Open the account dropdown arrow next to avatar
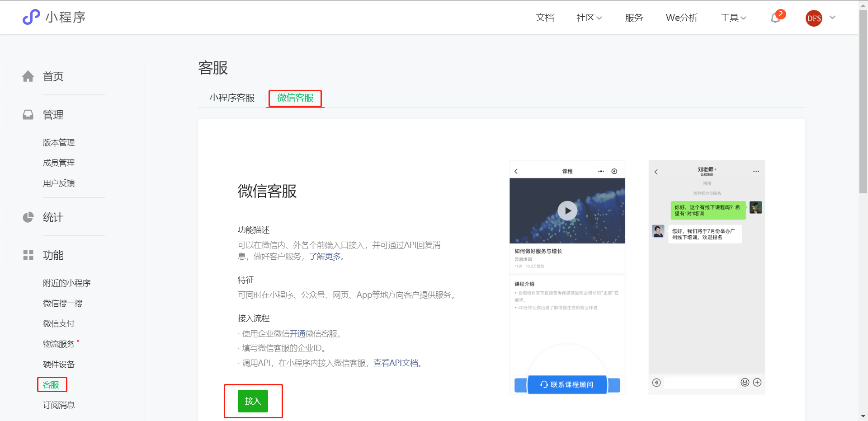The width and height of the screenshot is (868, 421). click(833, 18)
